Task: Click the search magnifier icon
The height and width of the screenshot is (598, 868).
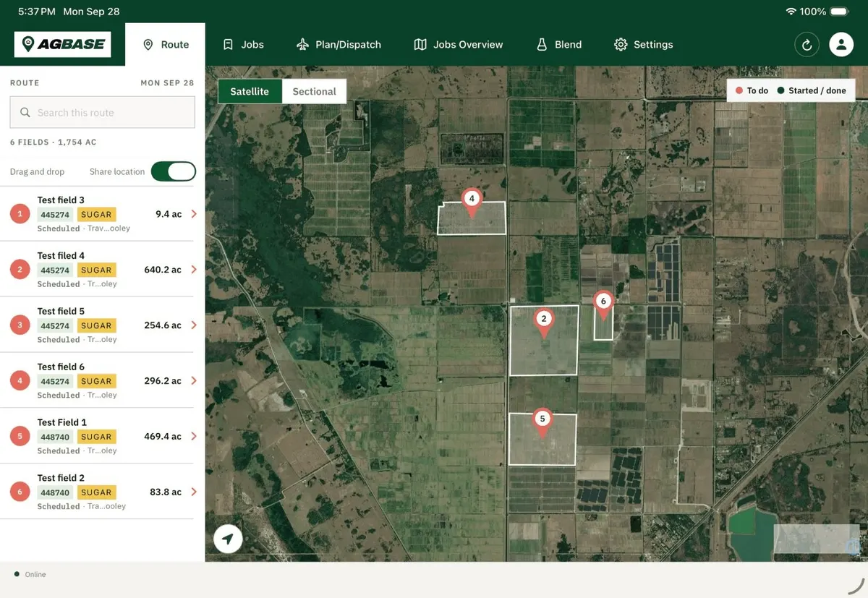Action: (x=25, y=113)
